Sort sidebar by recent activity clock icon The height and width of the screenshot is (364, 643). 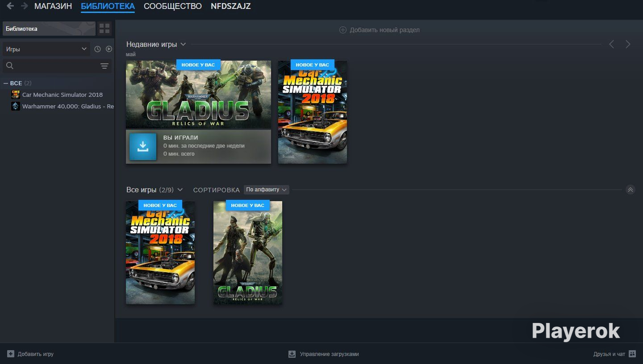point(97,49)
